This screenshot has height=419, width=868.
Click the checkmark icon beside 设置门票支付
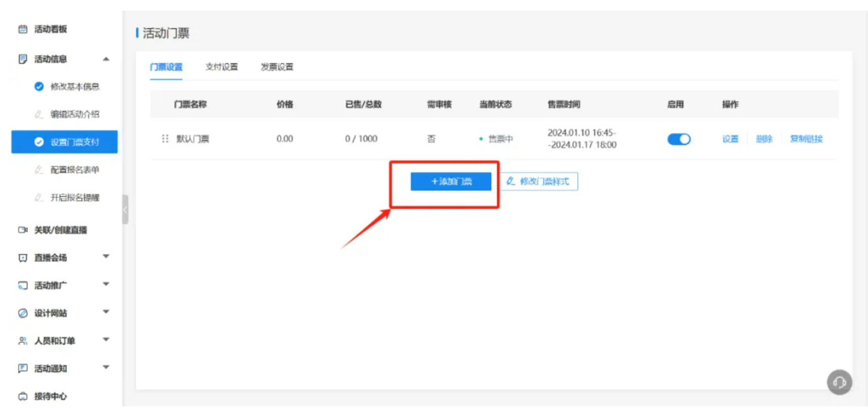pos(39,142)
